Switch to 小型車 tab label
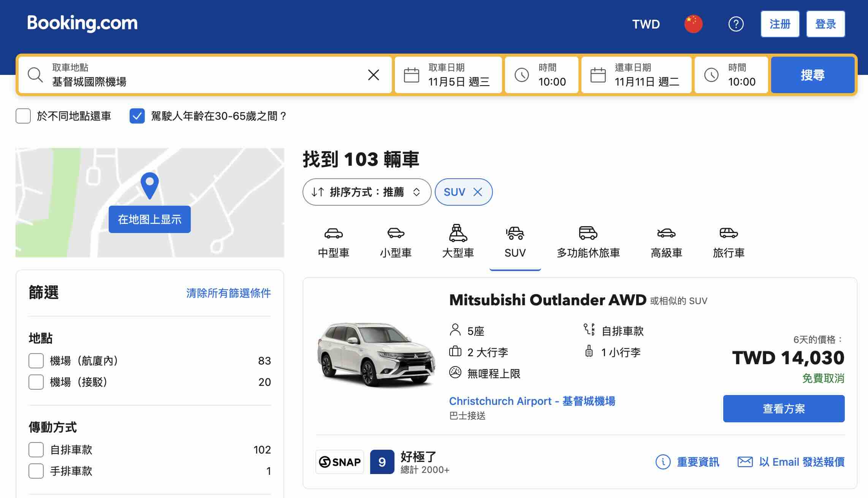Viewport: 868px width, 498px height. click(x=396, y=253)
